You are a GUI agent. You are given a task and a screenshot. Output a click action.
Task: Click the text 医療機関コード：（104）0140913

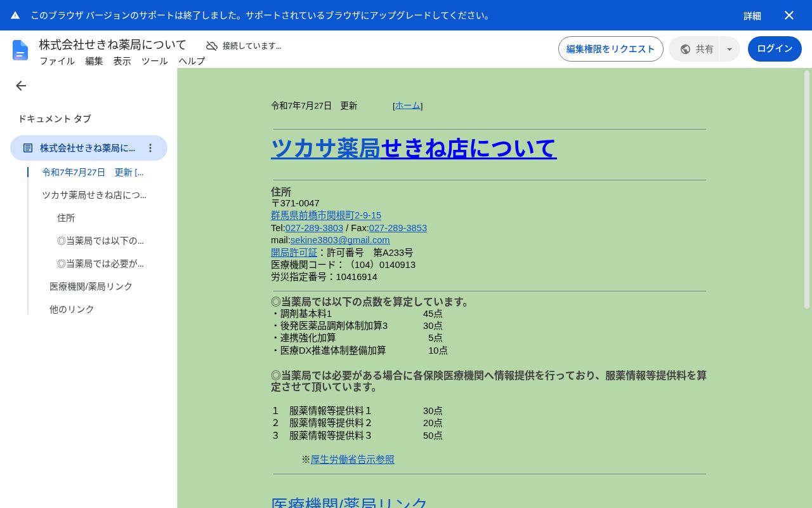[x=343, y=265]
